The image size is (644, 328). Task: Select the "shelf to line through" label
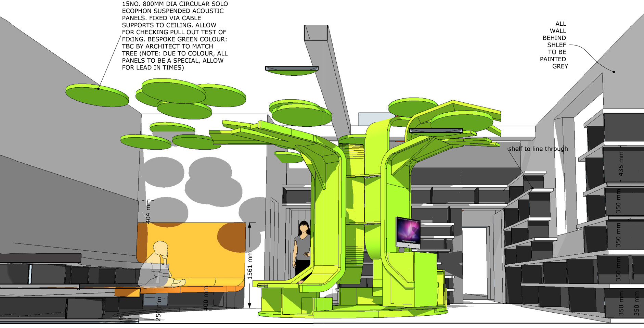538,149
